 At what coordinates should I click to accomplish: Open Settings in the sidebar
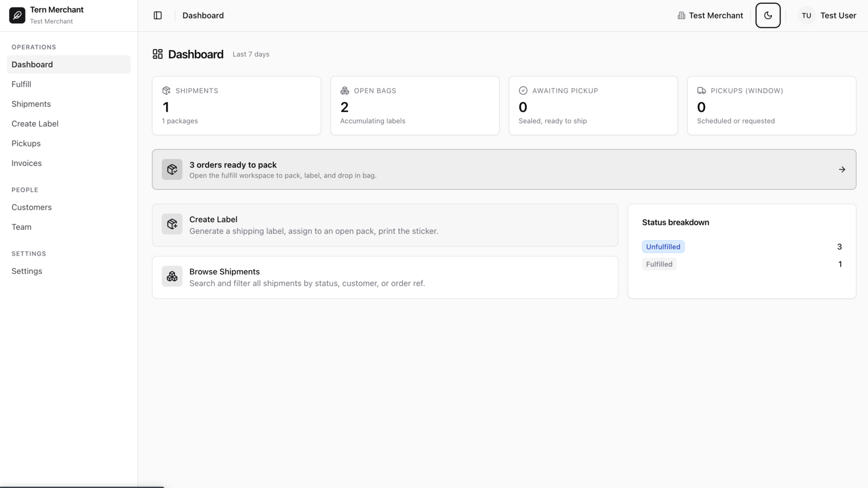69,271
